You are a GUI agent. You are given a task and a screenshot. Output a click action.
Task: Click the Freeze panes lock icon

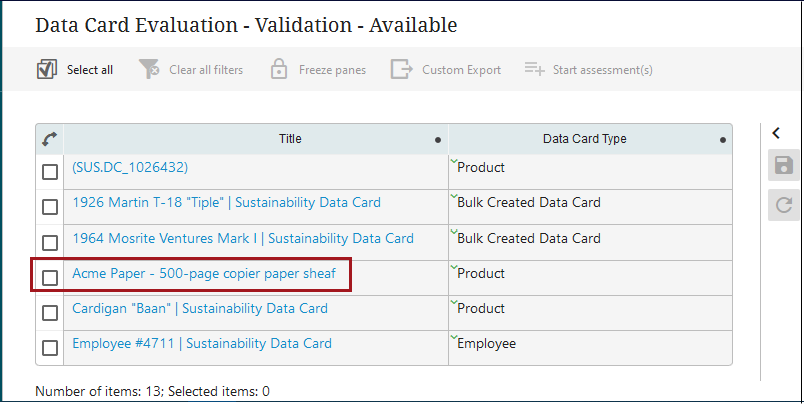[279, 69]
